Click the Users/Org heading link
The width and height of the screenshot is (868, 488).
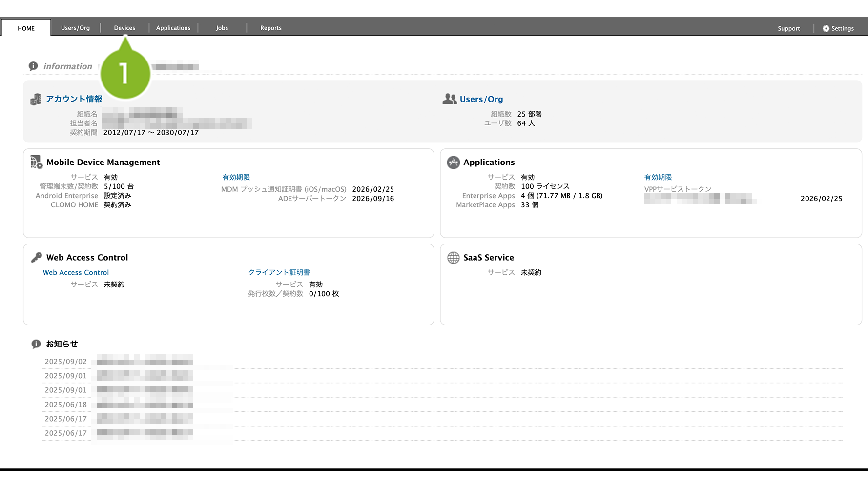click(481, 99)
